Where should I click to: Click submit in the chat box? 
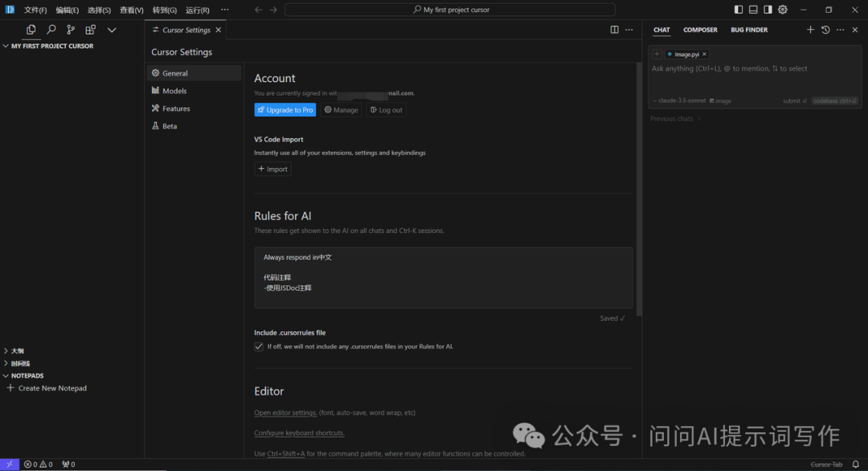794,100
